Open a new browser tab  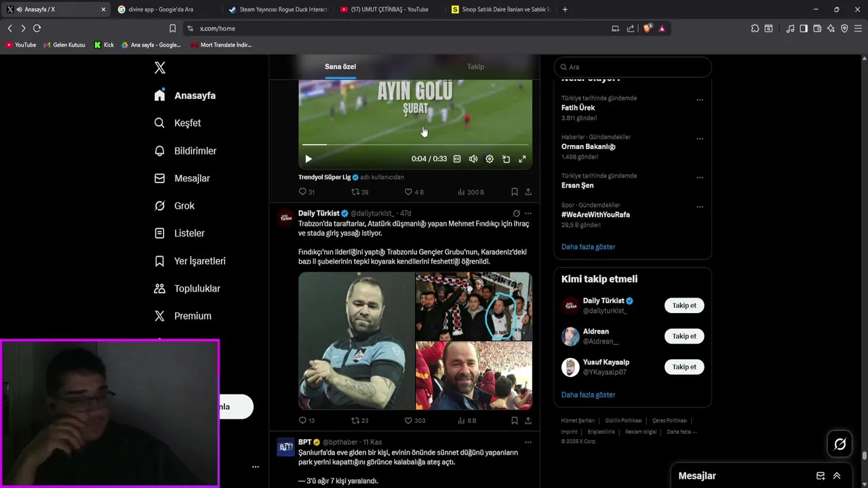565,9
